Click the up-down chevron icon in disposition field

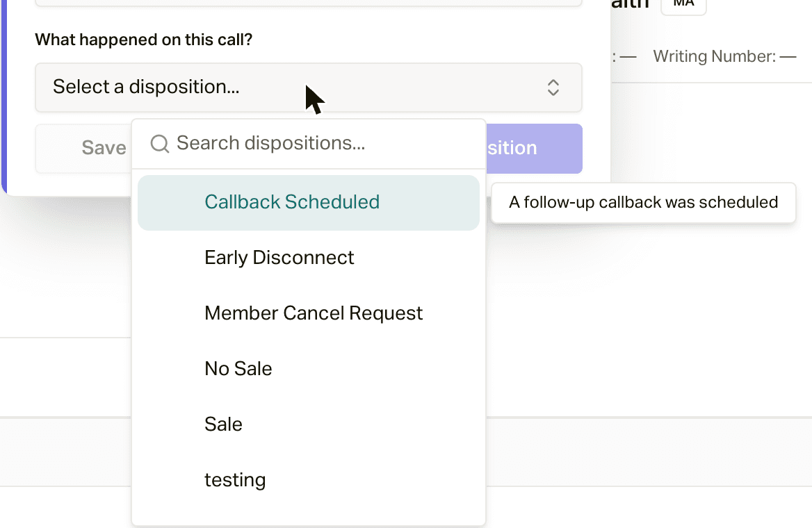[x=553, y=88]
